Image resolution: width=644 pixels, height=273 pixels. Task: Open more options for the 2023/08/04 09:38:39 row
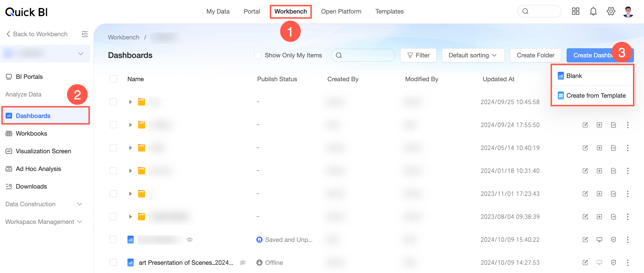pyautogui.click(x=628, y=217)
